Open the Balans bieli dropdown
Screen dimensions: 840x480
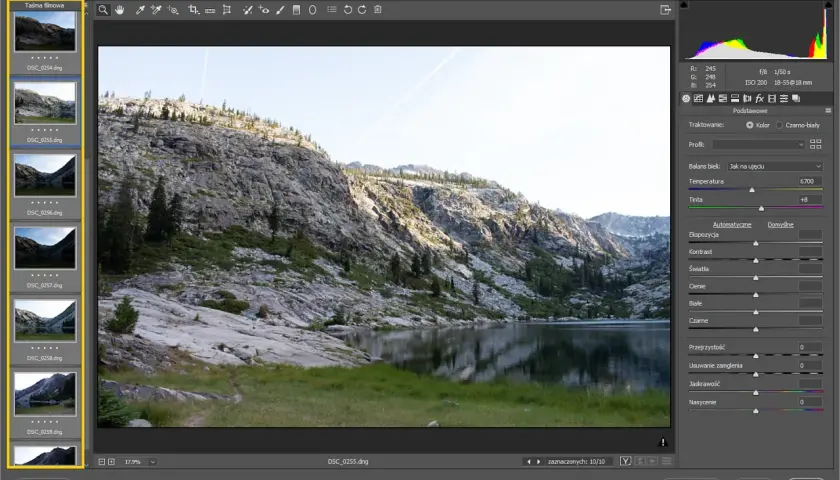tap(775, 167)
